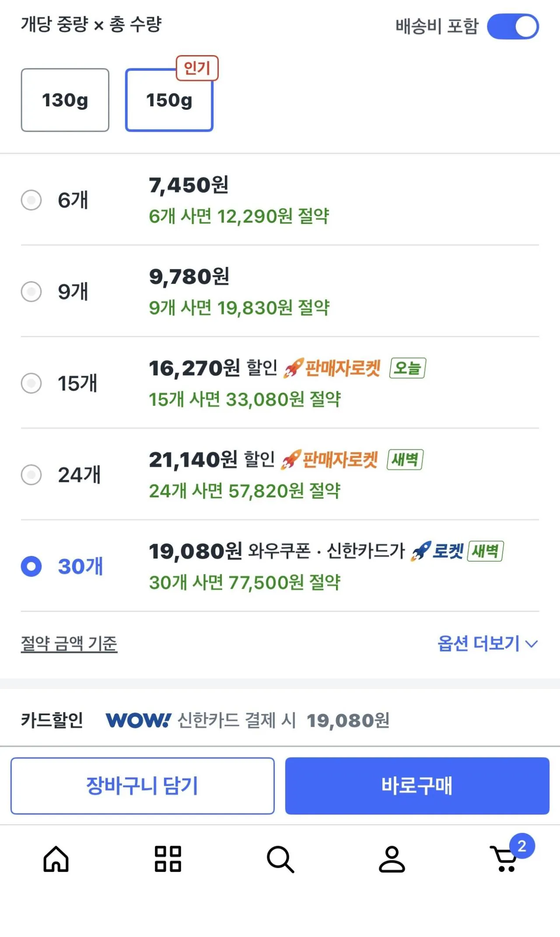Open the my account profile icon
This screenshot has height=937, width=560.
coord(392,859)
